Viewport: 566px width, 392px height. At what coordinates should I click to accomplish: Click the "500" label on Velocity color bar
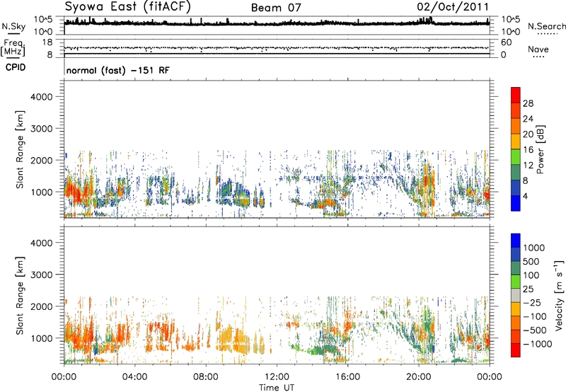click(x=531, y=261)
